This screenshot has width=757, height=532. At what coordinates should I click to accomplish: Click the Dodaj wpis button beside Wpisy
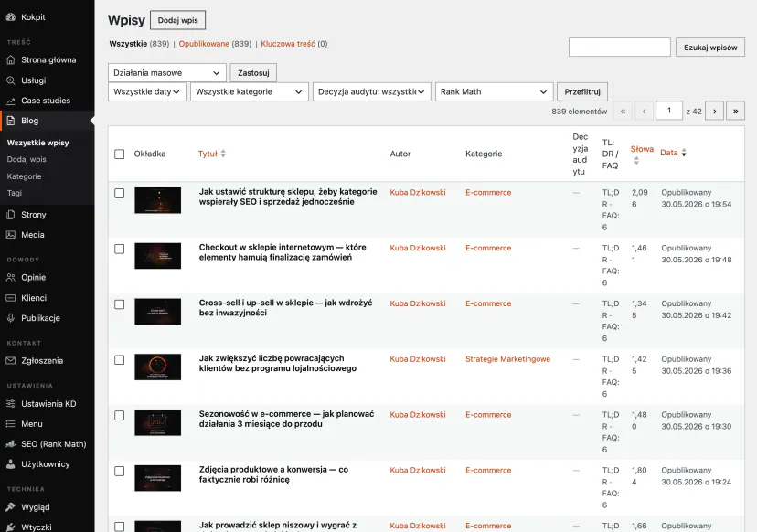177,20
